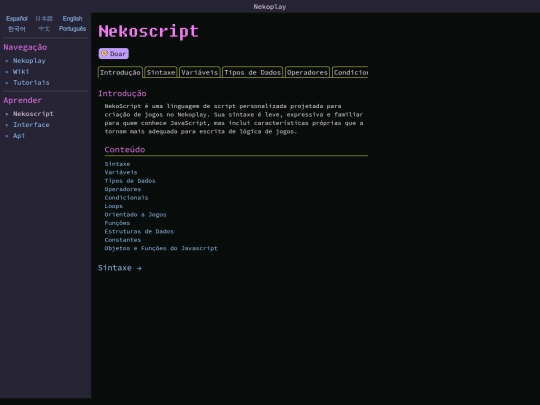Follow the Sintaxe → next page link
The height and width of the screenshot is (405, 540).
pos(120,268)
